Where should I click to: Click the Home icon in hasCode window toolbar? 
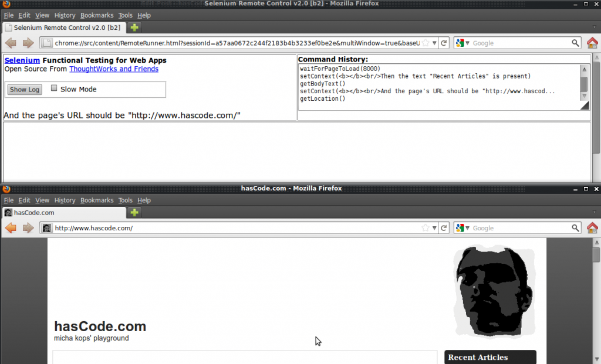[x=592, y=228]
